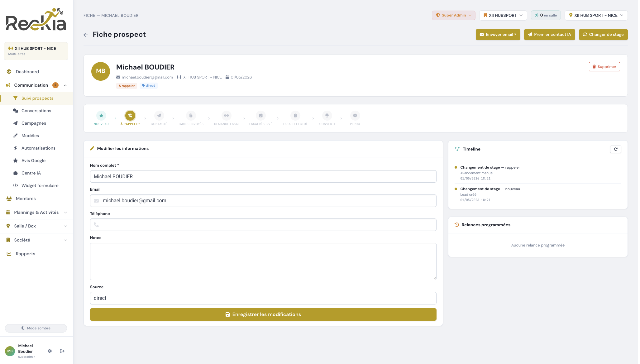Expand the Société section
The image size is (640, 364).
click(65, 240)
